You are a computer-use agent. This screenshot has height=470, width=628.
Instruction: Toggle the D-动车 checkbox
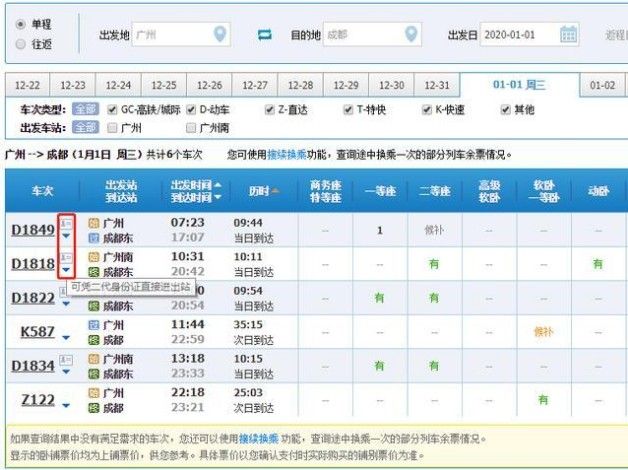point(191,109)
